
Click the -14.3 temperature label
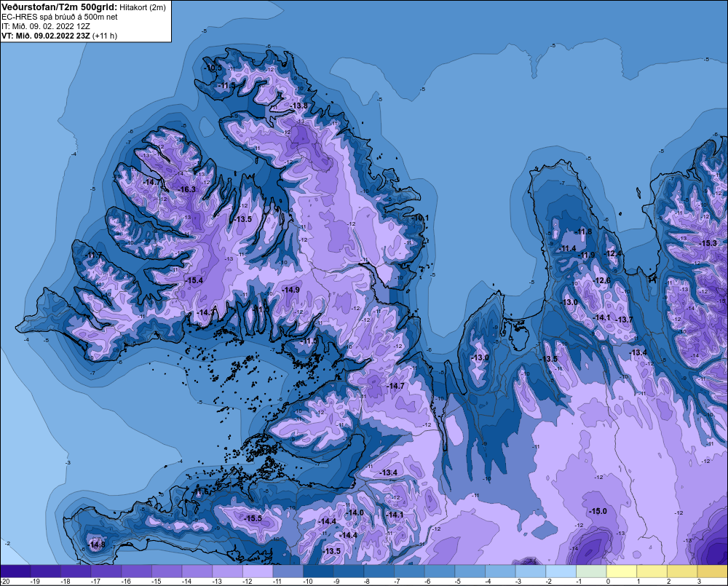205,312
